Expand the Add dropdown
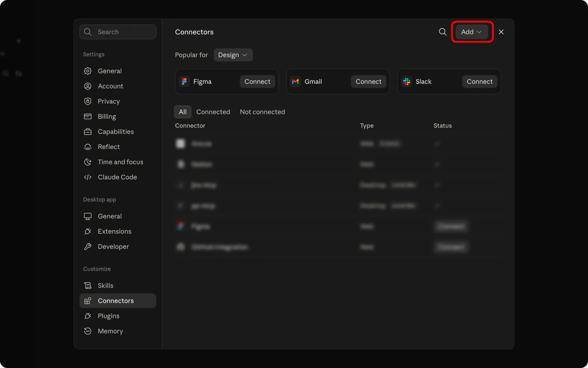588x368 pixels. tap(472, 32)
